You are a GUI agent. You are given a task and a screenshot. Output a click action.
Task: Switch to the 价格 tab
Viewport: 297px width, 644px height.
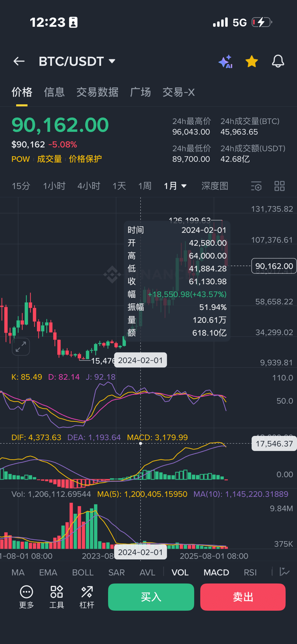click(22, 92)
